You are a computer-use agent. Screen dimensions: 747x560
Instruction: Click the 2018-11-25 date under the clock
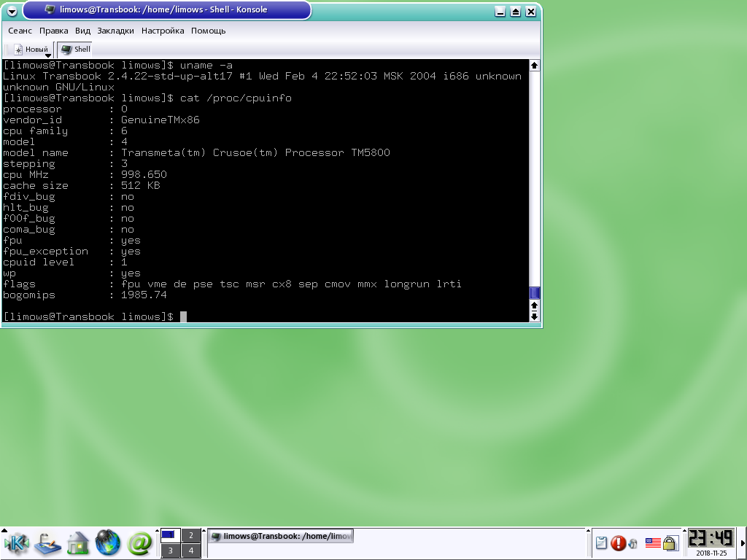pyautogui.click(x=711, y=553)
